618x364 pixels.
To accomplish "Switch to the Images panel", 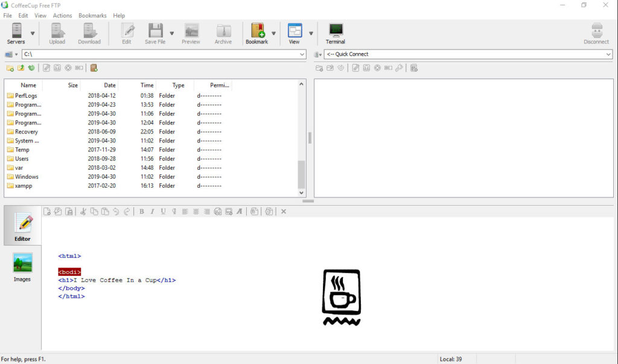I will pos(22,266).
